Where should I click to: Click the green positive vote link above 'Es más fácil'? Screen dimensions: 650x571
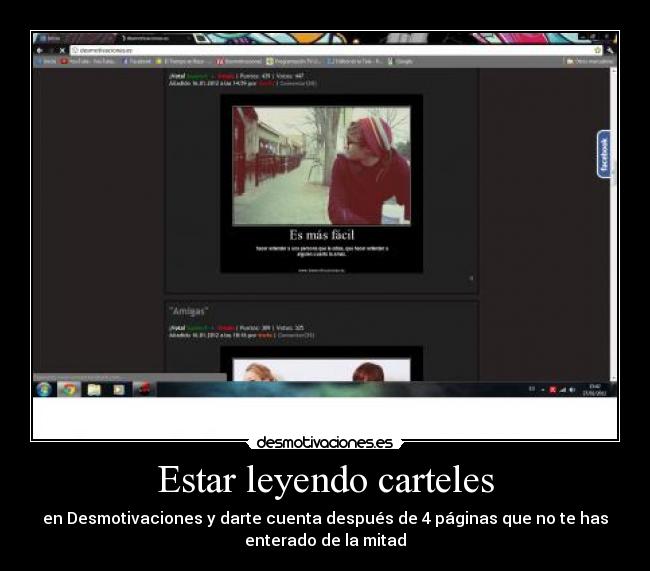click(197, 76)
